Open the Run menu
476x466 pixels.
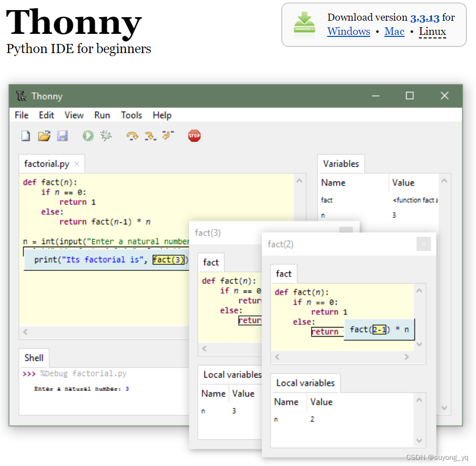click(x=102, y=115)
